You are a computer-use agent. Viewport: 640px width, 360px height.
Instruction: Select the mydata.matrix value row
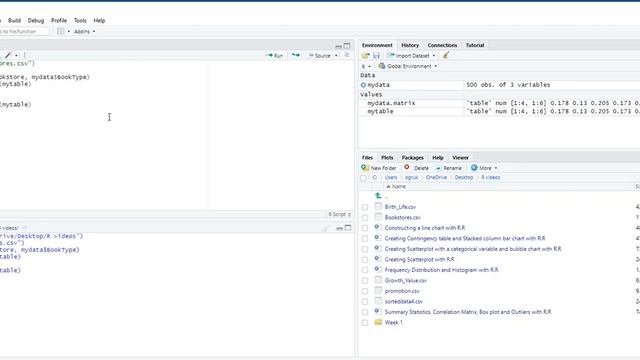[x=499, y=103]
